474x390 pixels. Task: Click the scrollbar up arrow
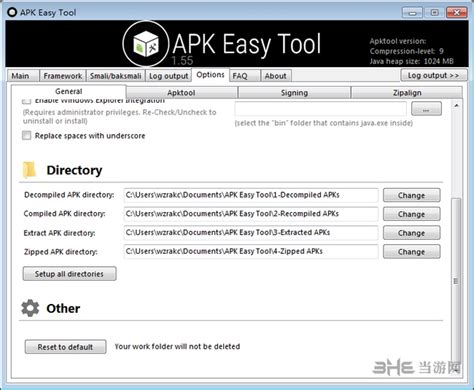[456, 106]
